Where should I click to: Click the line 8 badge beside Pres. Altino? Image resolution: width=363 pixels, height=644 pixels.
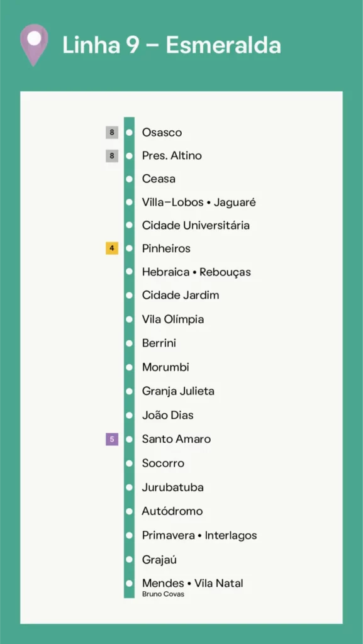point(112,156)
